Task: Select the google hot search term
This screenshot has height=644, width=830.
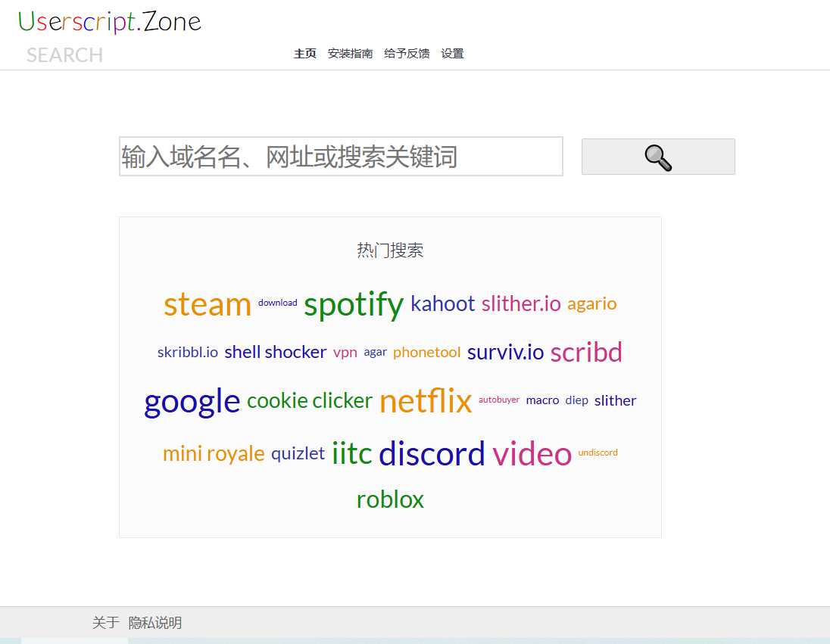Action: [x=192, y=401]
